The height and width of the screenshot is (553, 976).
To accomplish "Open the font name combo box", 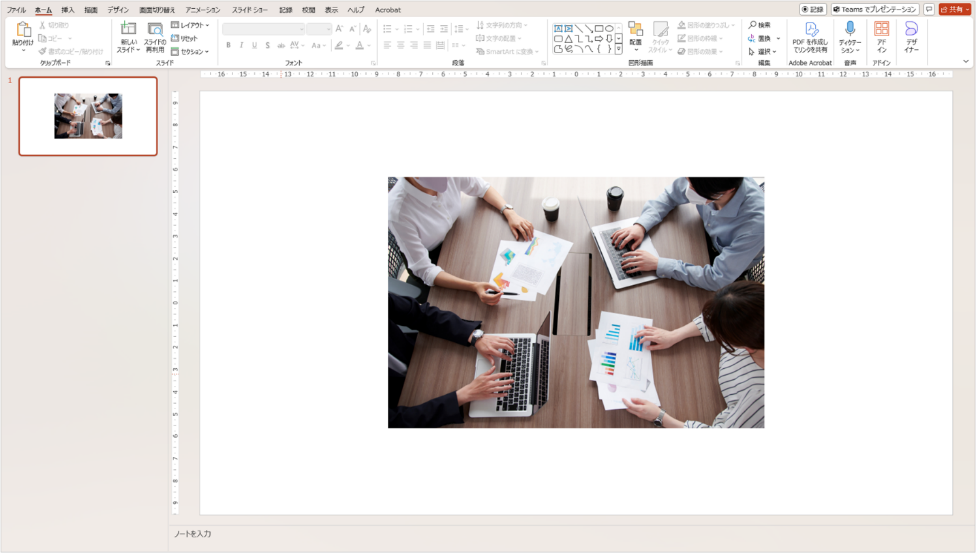I will click(x=263, y=29).
